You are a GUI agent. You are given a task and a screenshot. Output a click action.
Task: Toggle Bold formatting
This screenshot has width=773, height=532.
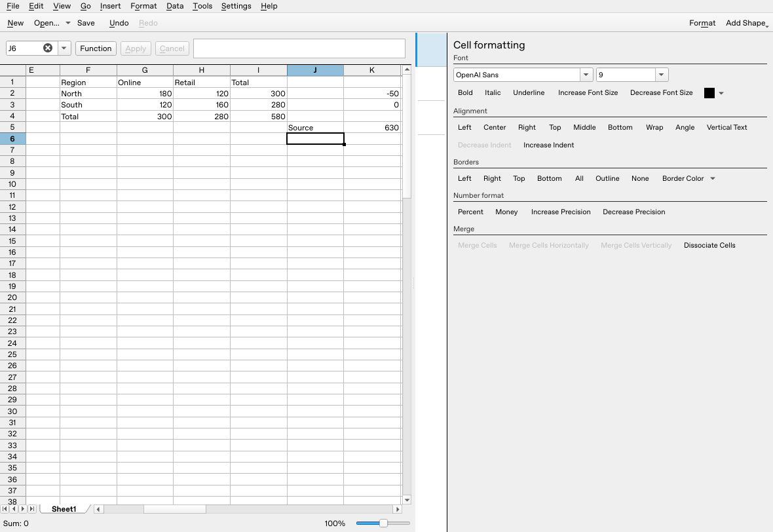click(465, 92)
